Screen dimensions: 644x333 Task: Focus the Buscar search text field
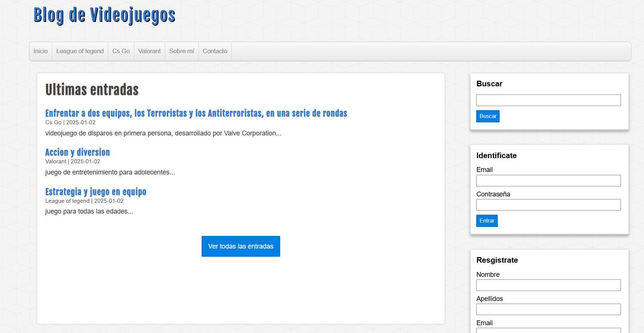click(548, 100)
